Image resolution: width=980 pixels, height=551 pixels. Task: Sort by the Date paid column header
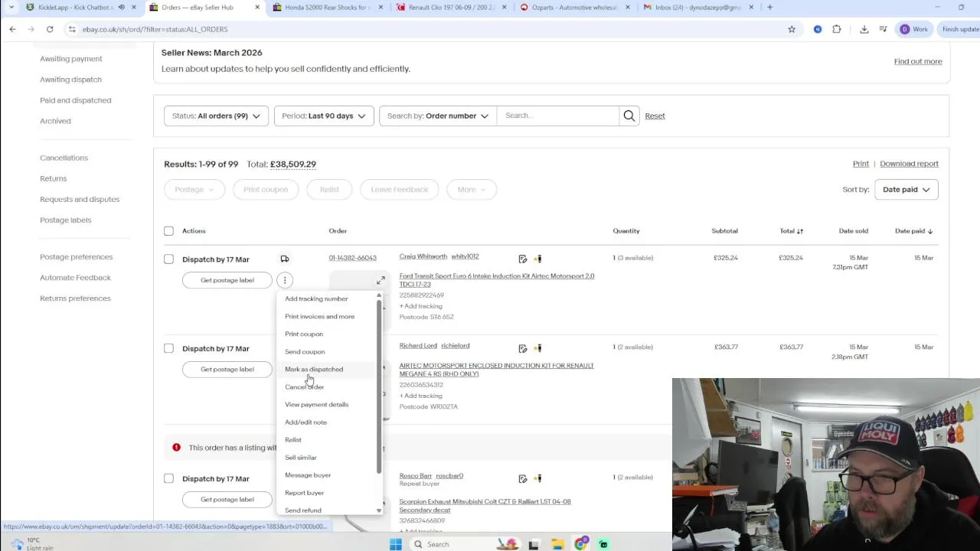pyautogui.click(x=914, y=231)
